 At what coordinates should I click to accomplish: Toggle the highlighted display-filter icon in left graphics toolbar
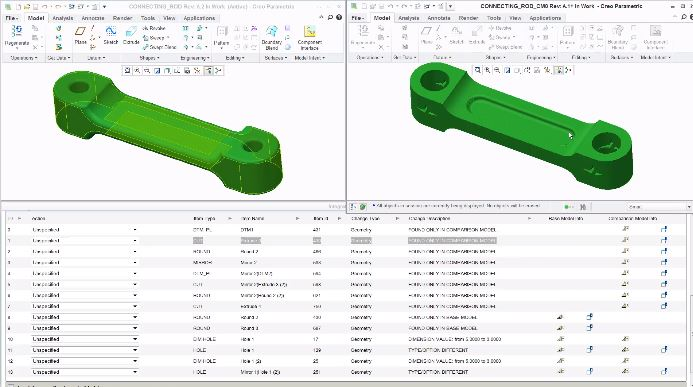click(208, 70)
